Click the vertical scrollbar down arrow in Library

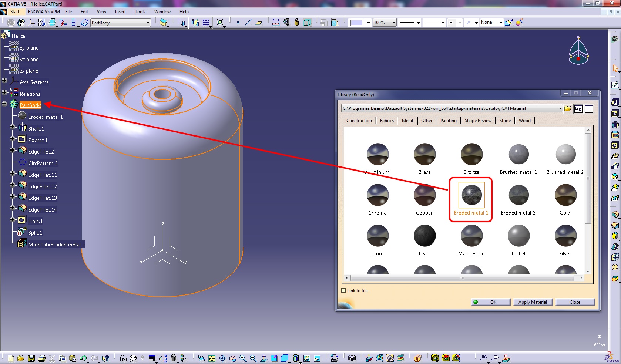[588, 272]
